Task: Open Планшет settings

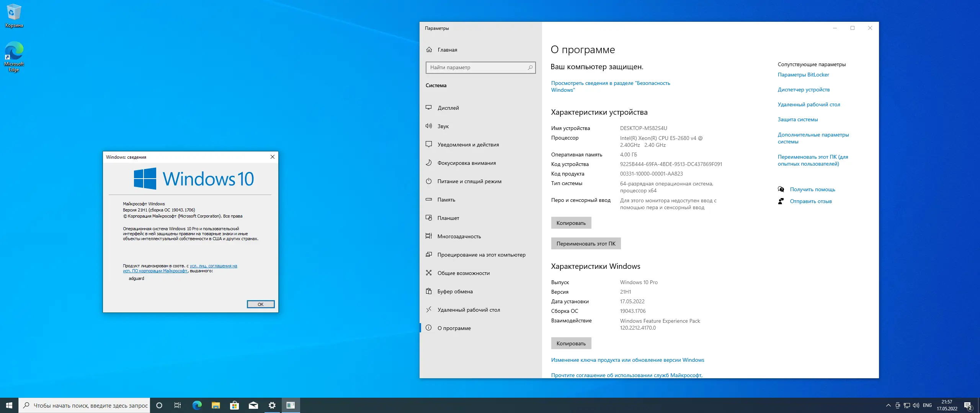Action: pos(448,218)
